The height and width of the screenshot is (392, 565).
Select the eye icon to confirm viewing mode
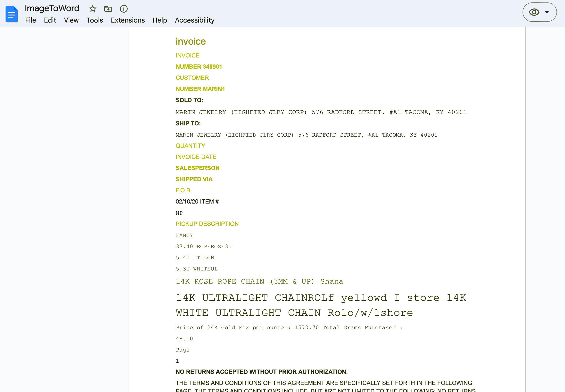click(x=534, y=12)
